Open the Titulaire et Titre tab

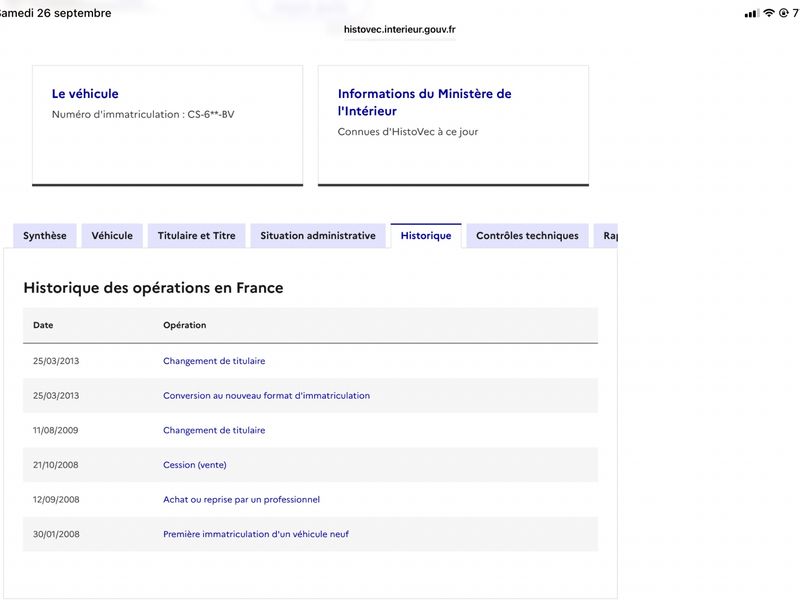(196, 236)
